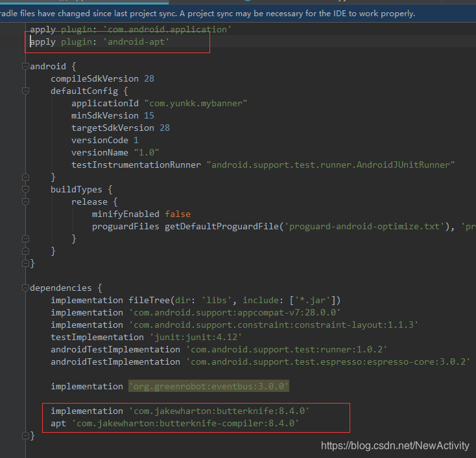476x458 pixels.
Task: Place cursor on 'android-apt' plugin line
Action: click(99, 41)
